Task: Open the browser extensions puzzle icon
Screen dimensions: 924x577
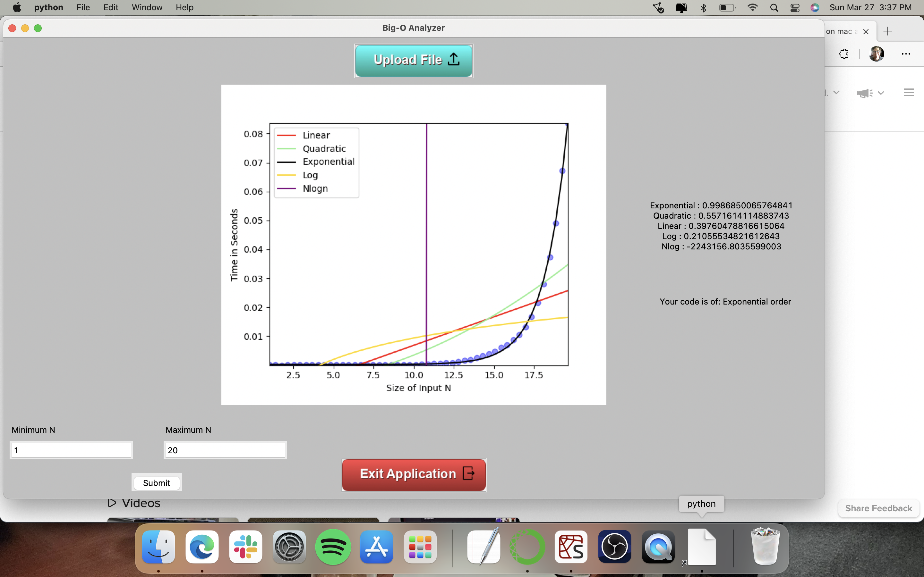Action: pyautogui.click(x=844, y=54)
